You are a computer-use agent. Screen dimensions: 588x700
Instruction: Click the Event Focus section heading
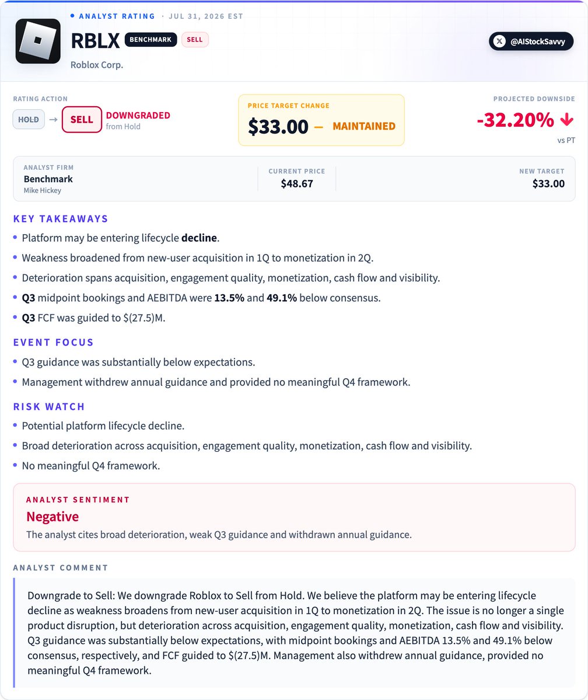53,343
